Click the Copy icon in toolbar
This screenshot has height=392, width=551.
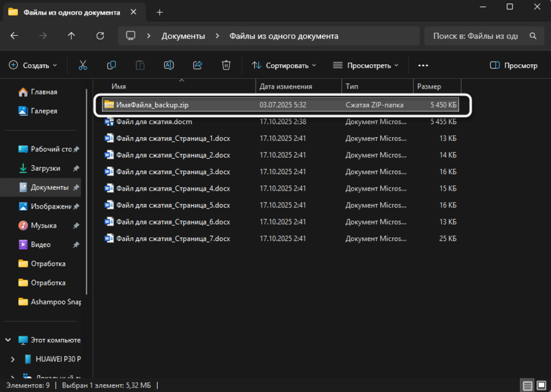(111, 66)
